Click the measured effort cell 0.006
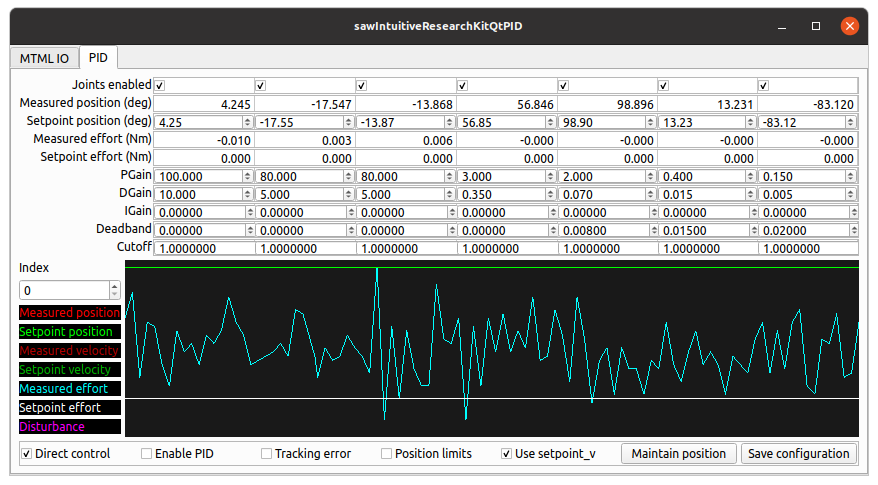 tap(406, 140)
